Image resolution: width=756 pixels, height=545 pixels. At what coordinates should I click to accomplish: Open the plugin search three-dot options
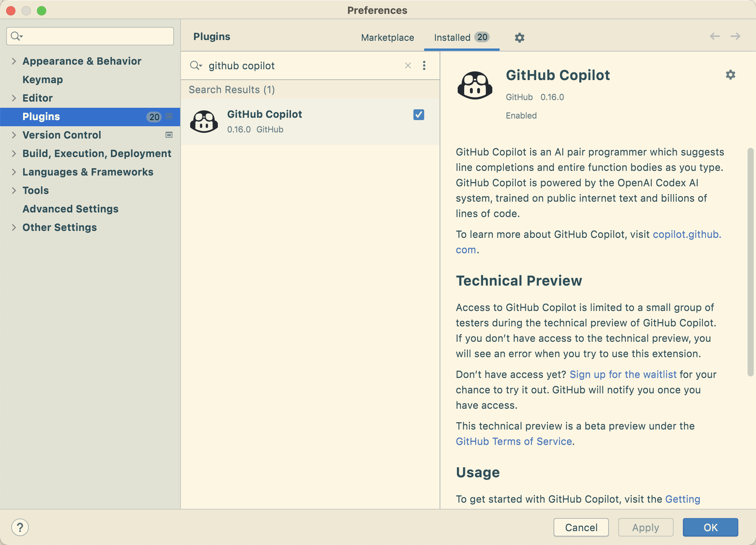(424, 66)
